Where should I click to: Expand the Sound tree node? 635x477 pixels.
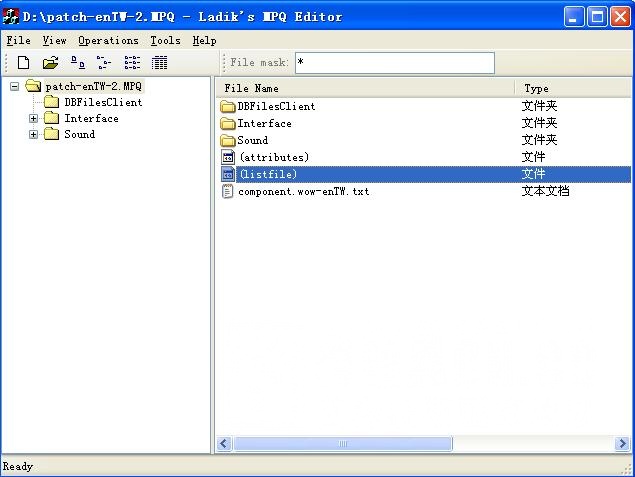pos(33,134)
